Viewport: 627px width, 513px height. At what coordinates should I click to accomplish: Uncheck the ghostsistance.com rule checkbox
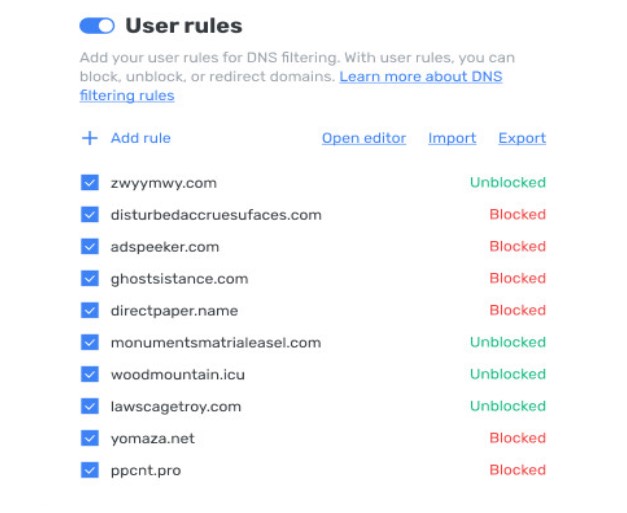coord(90,279)
